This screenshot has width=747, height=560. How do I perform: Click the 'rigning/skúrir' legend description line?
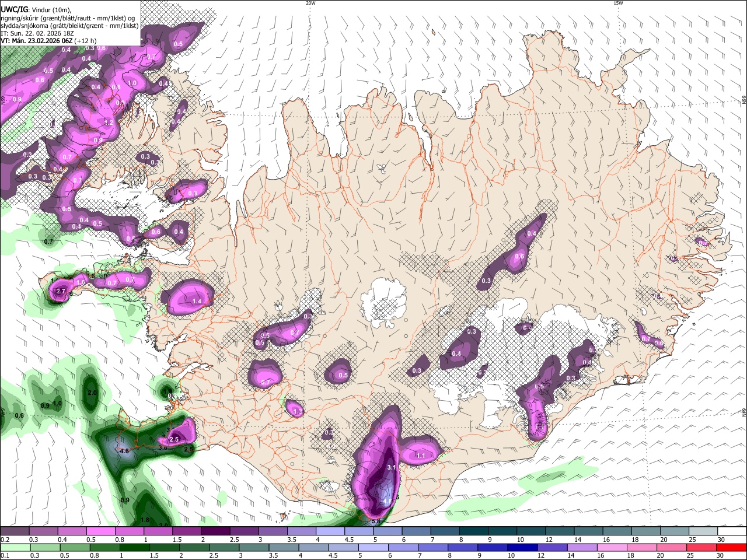click(x=68, y=17)
